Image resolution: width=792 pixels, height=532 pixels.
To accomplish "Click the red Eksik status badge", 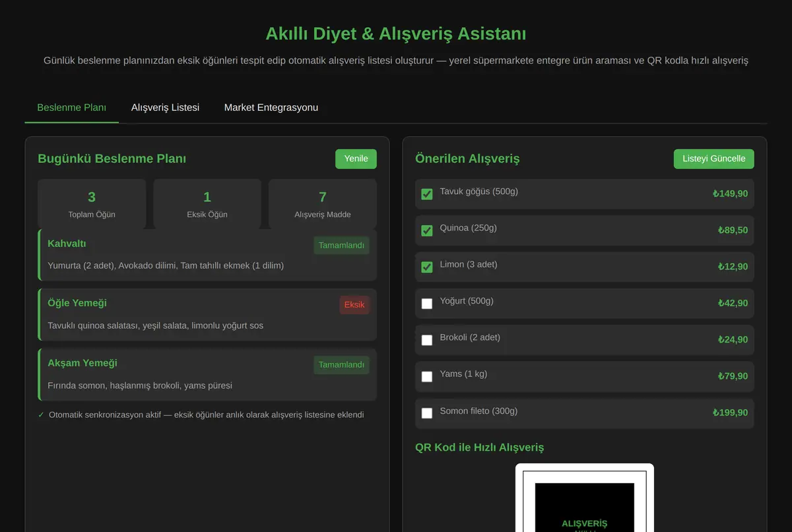I will point(354,305).
